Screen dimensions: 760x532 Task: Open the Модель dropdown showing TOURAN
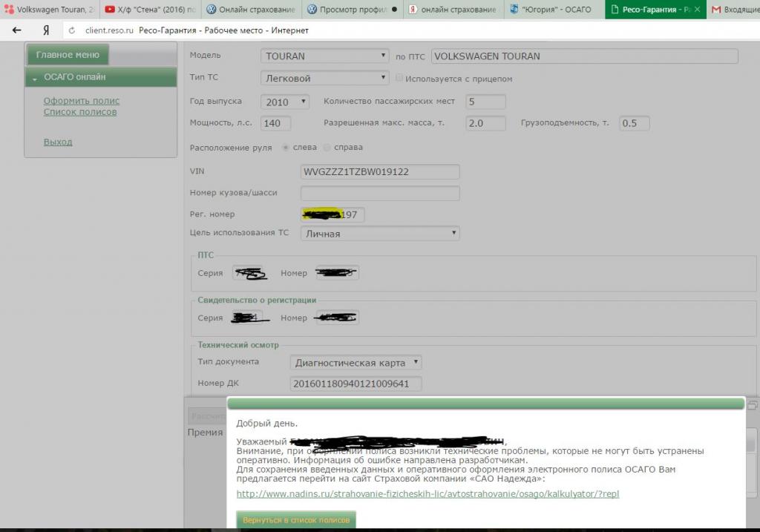click(x=325, y=56)
